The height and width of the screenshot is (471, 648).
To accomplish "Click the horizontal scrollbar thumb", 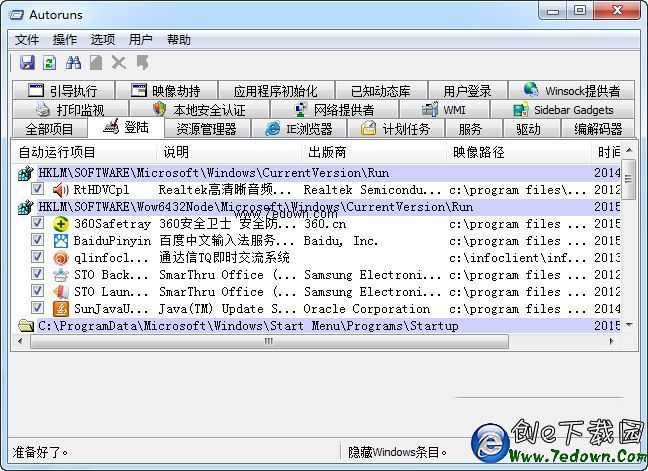I will point(269,341).
